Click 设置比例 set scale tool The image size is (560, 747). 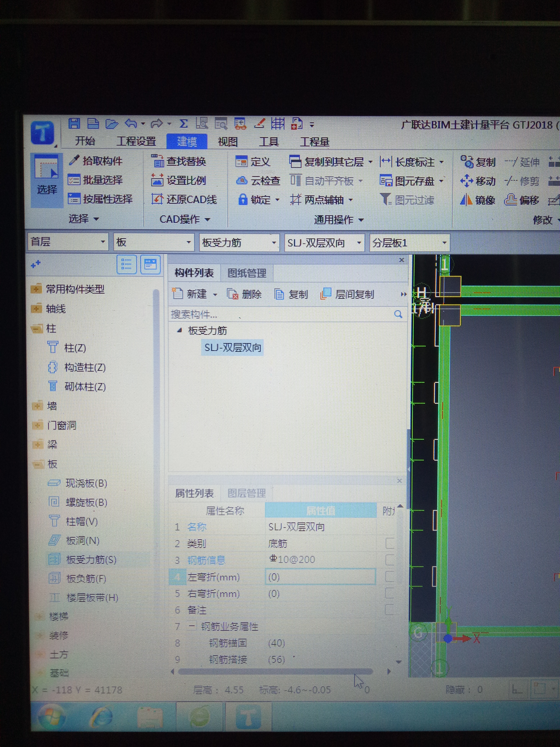tap(179, 180)
